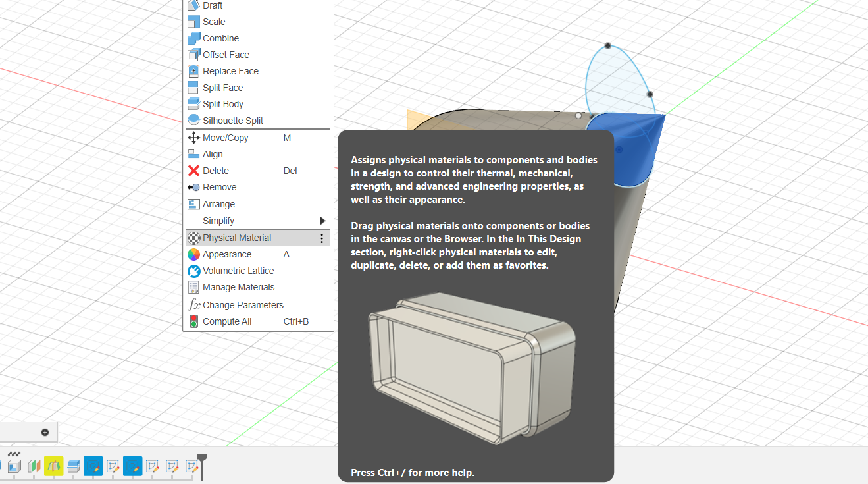Activate the Split Face icon

pos(193,88)
